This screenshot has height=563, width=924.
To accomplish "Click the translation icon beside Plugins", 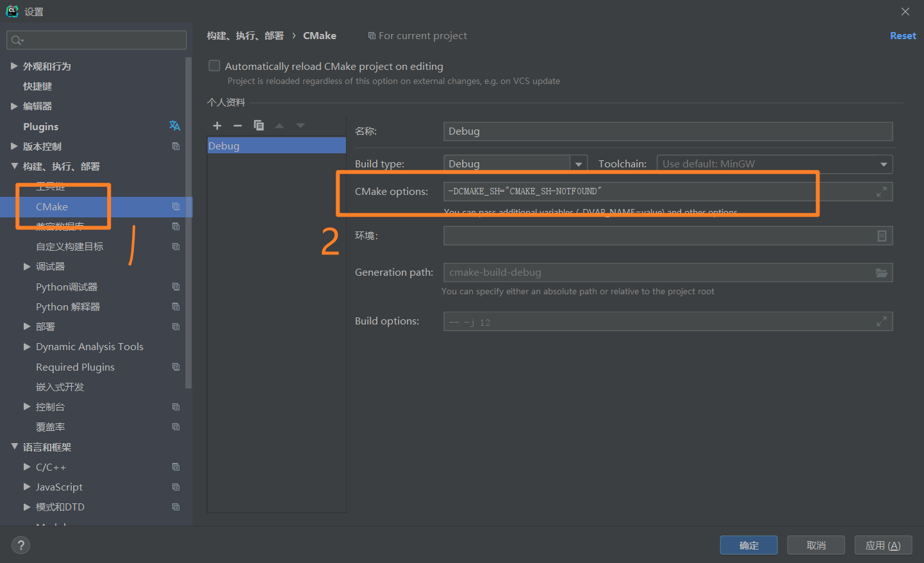I will [x=174, y=126].
